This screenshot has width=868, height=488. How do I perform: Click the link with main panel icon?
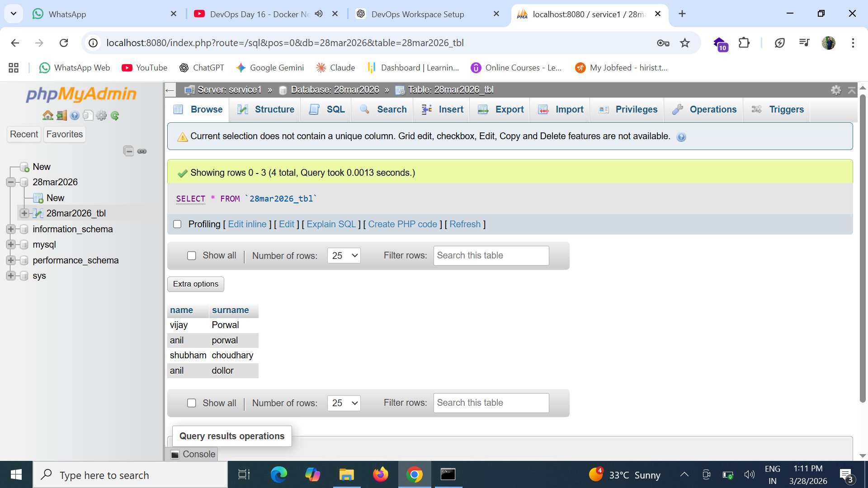click(x=142, y=151)
